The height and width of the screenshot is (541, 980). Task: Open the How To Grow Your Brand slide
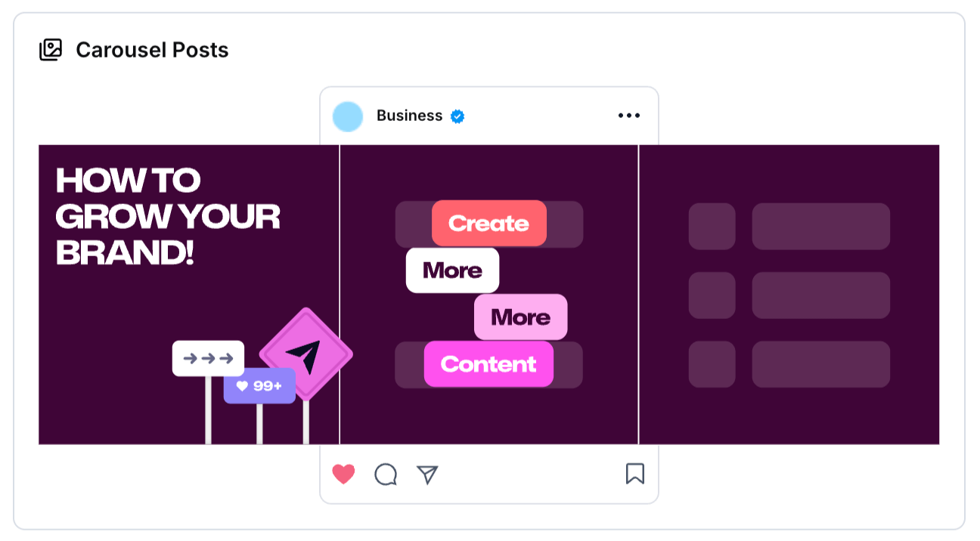click(189, 295)
